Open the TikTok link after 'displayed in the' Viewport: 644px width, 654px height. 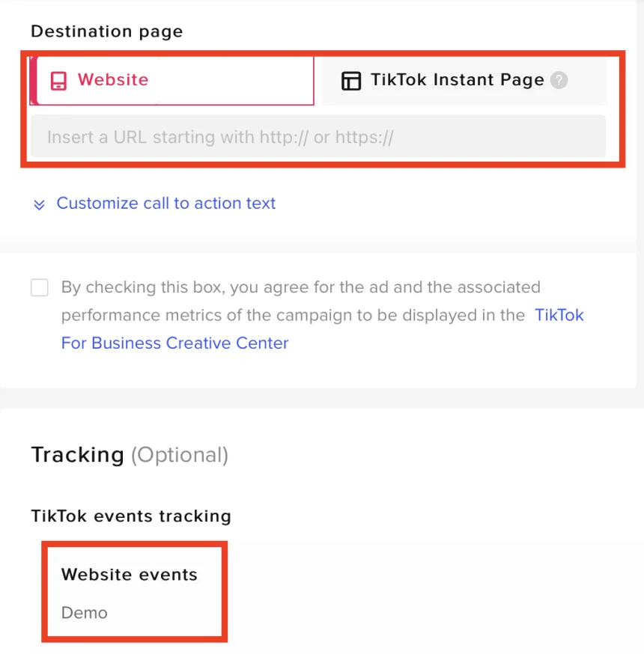[559, 315]
